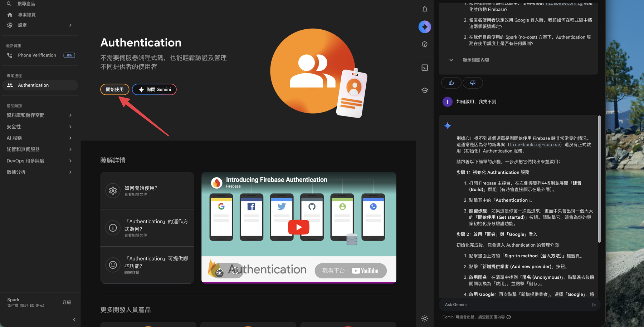Click the Authentication page title
This screenshot has width=644, height=327.
pos(141,43)
